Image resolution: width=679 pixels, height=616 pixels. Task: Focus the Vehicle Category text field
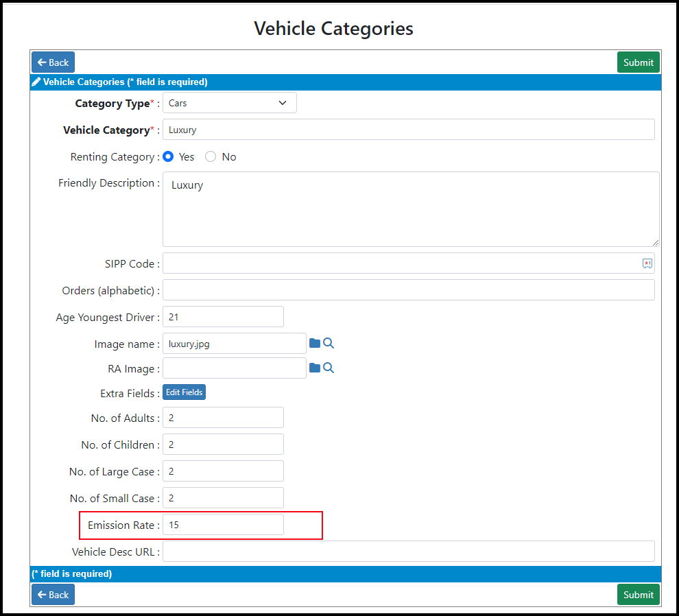tap(408, 130)
